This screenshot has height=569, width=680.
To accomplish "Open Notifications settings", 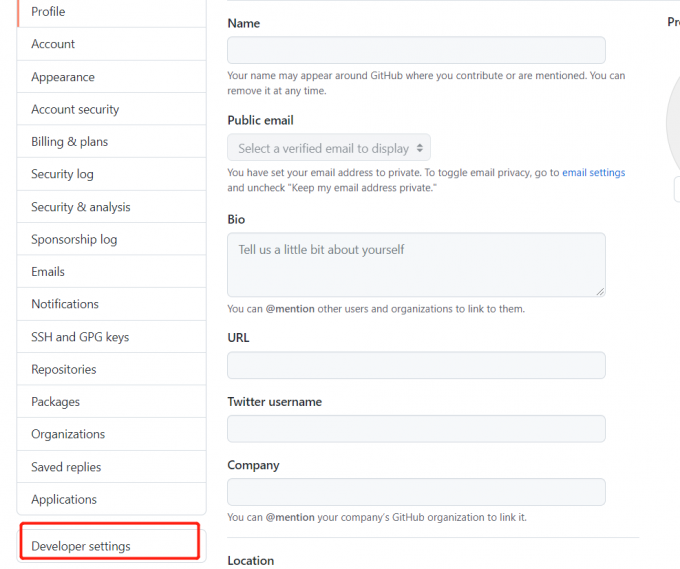I will click(65, 304).
